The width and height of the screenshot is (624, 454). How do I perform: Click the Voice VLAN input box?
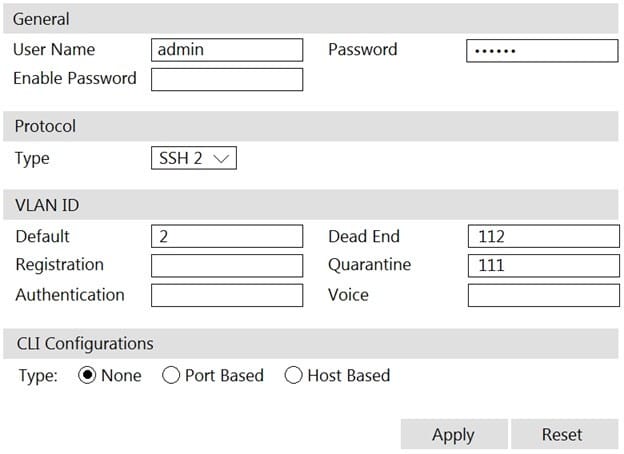(544, 295)
